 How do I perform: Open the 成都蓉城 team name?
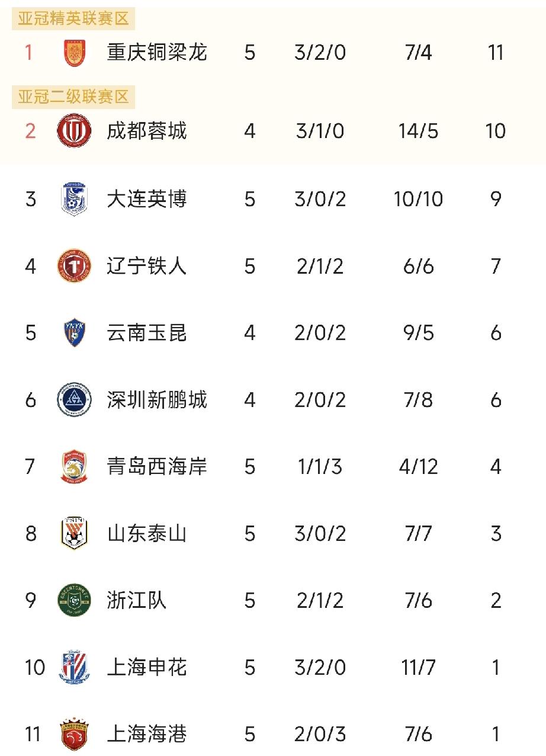pyautogui.click(x=147, y=131)
